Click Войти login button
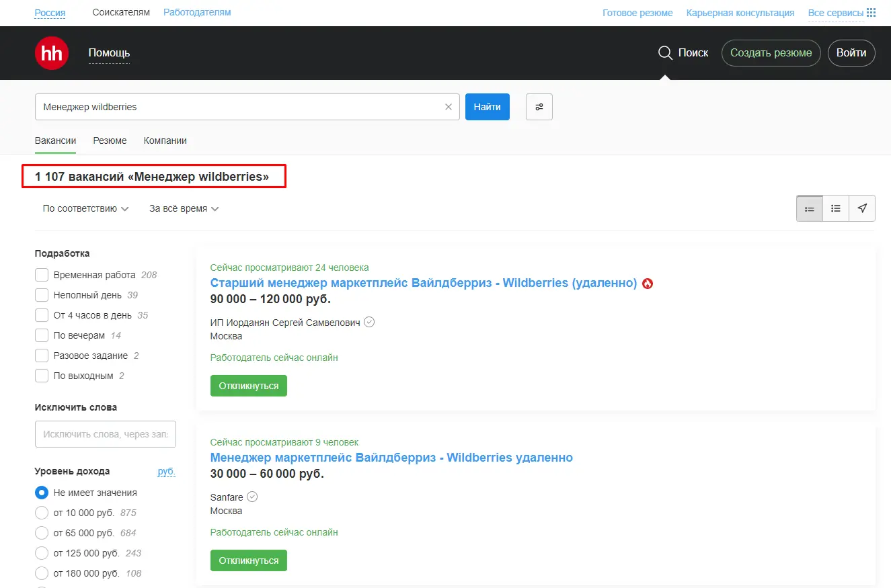The height and width of the screenshot is (588, 891). coord(851,53)
